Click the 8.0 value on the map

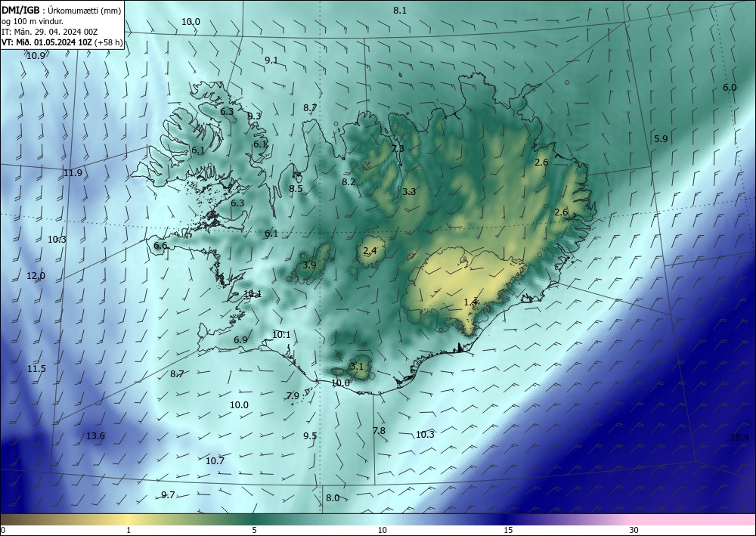click(x=333, y=498)
